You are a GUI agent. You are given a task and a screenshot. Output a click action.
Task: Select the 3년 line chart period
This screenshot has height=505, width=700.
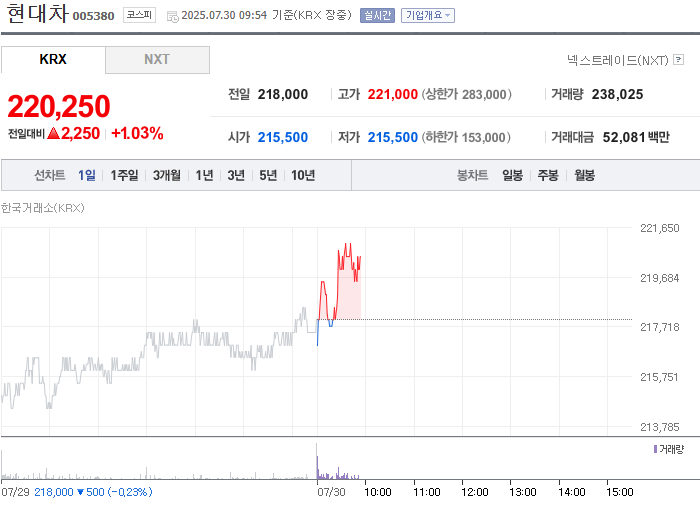(236, 175)
